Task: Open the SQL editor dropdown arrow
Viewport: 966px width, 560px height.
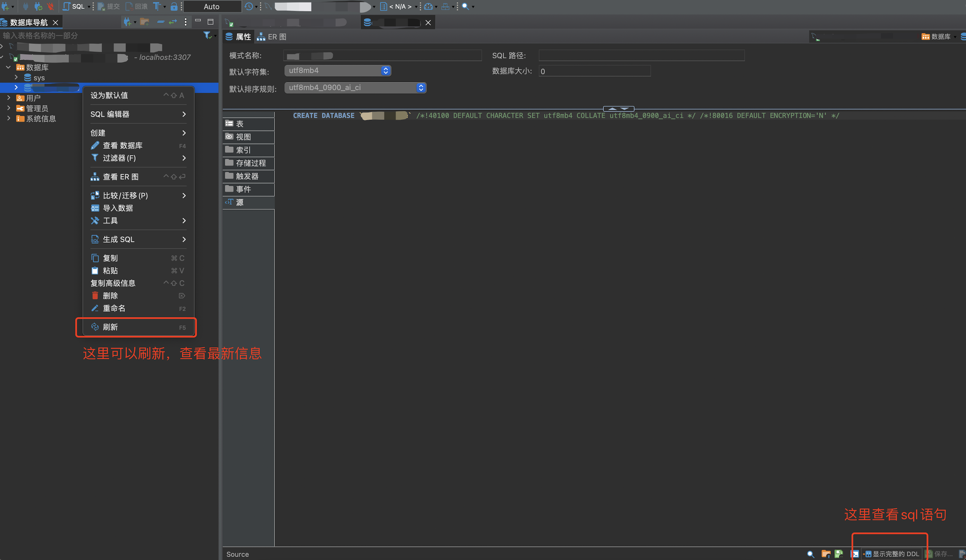Action: point(88,7)
